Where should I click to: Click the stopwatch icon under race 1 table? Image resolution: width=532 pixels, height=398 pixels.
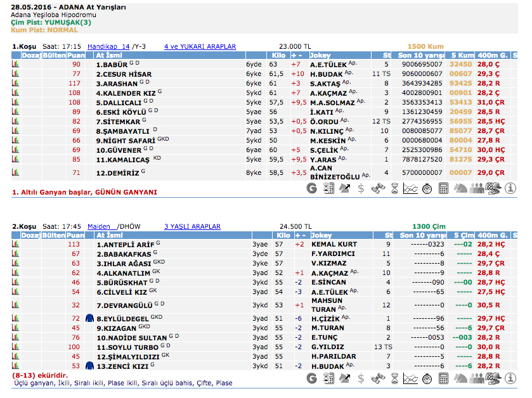point(427,188)
